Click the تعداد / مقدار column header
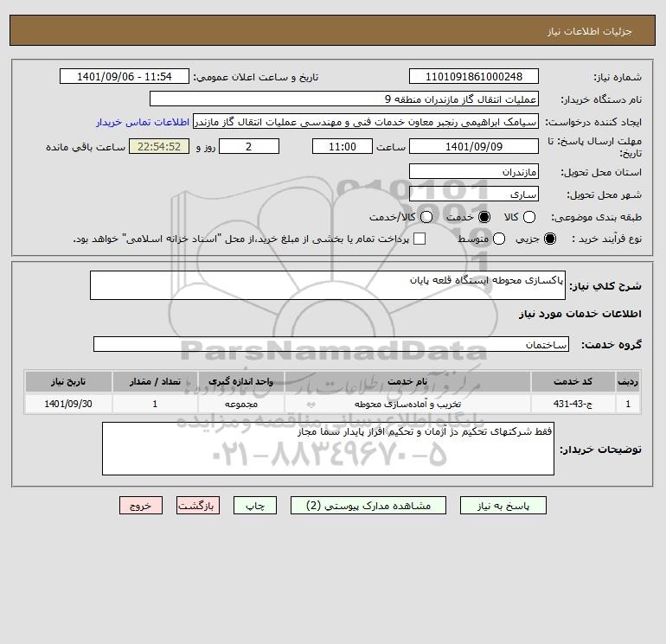This screenshot has height=644, width=666. (155, 381)
